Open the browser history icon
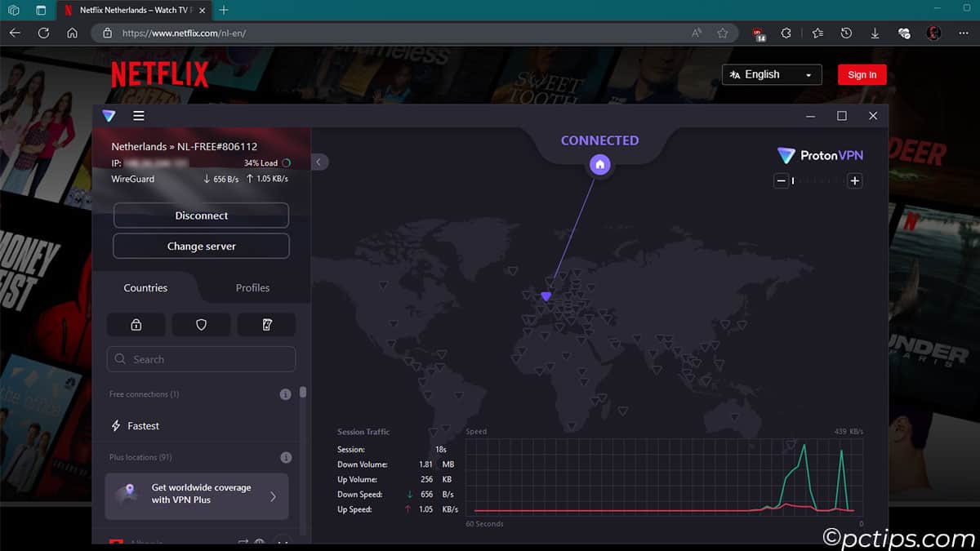The height and width of the screenshot is (551, 980). pyautogui.click(x=846, y=33)
